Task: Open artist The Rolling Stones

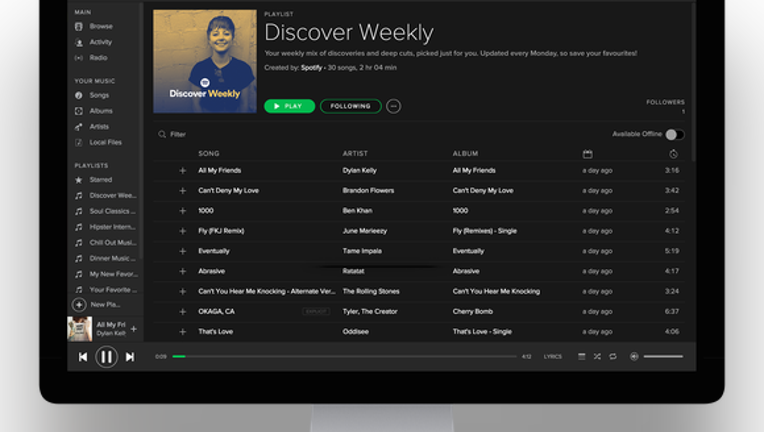Action: [371, 291]
